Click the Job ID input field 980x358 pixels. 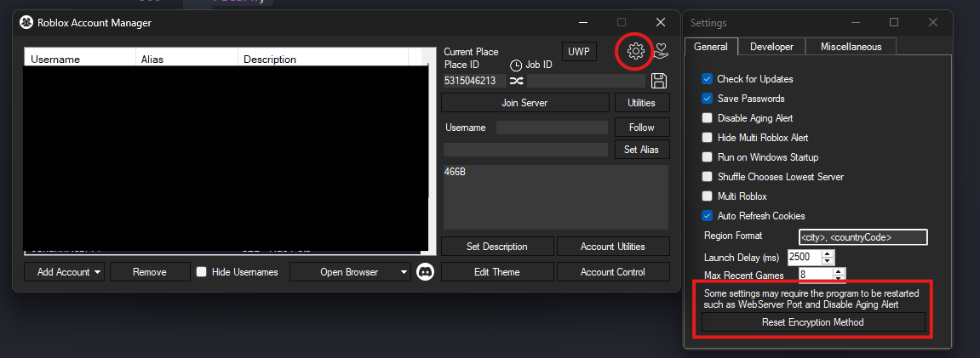pos(587,81)
